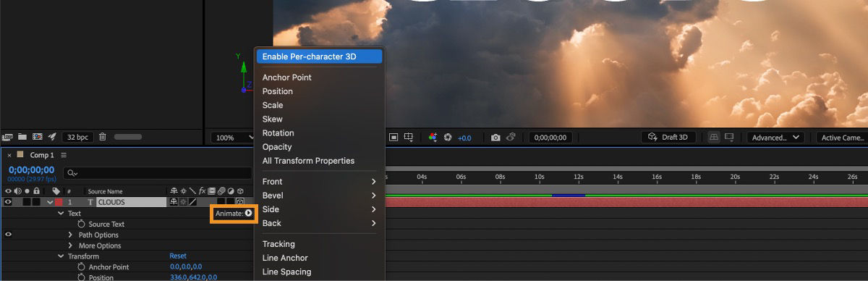The width and height of the screenshot is (868, 281).
Task: Click the Animate arrow button
Action: click(248, 214)
